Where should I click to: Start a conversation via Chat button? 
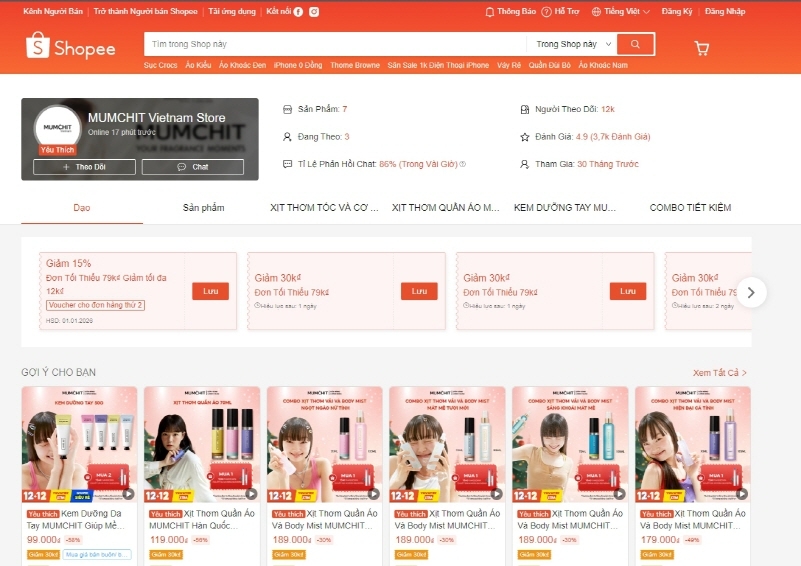193,167
